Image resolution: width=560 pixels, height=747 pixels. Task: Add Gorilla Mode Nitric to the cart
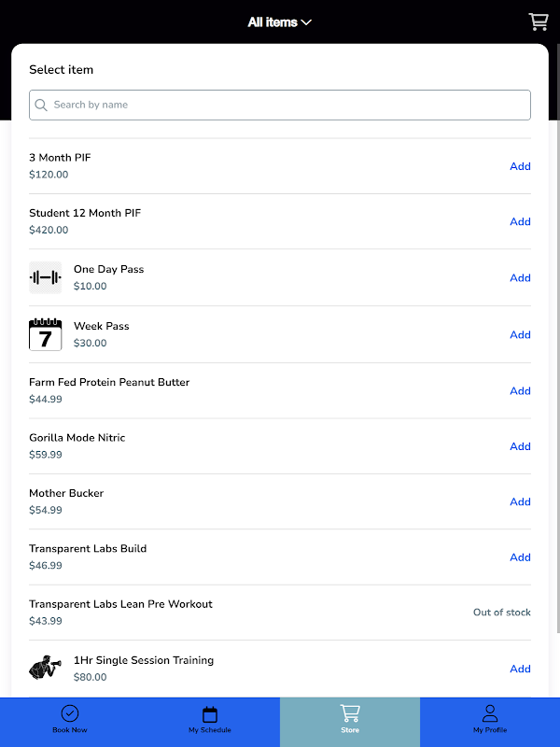[x=520, y=446]
